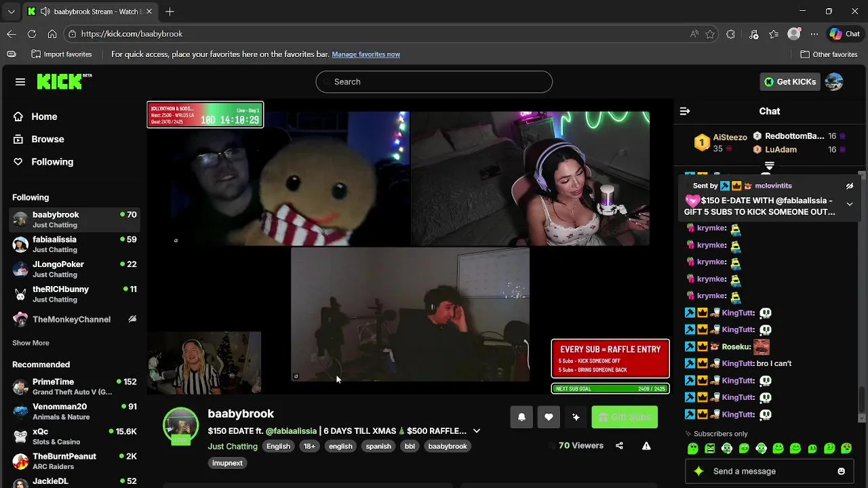The width and height of the screenshot is (868, 488).
Task: Click the Kick search field
Action: pos(434,82)
